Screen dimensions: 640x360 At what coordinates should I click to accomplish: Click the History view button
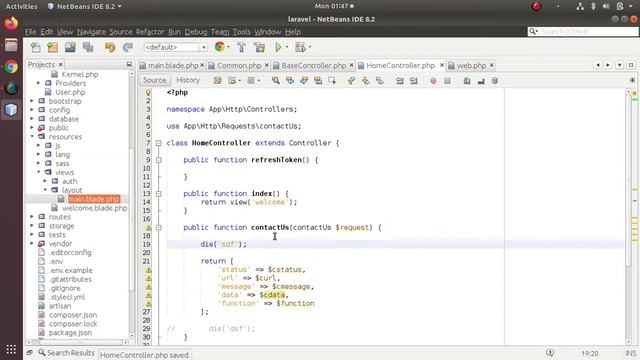[x=188, y=80]
